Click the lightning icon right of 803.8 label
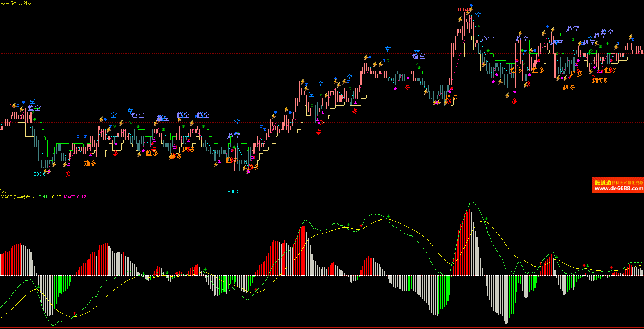 46,171
